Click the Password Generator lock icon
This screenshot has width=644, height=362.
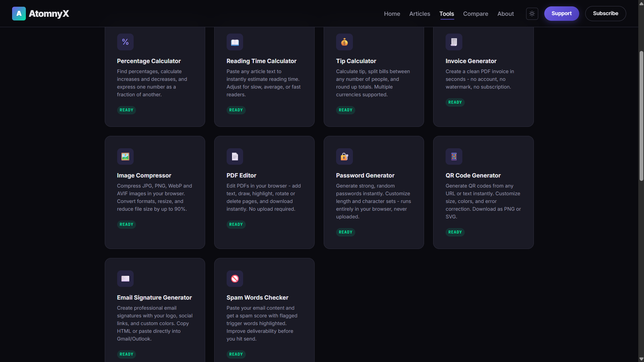click(x=344, y=156)
